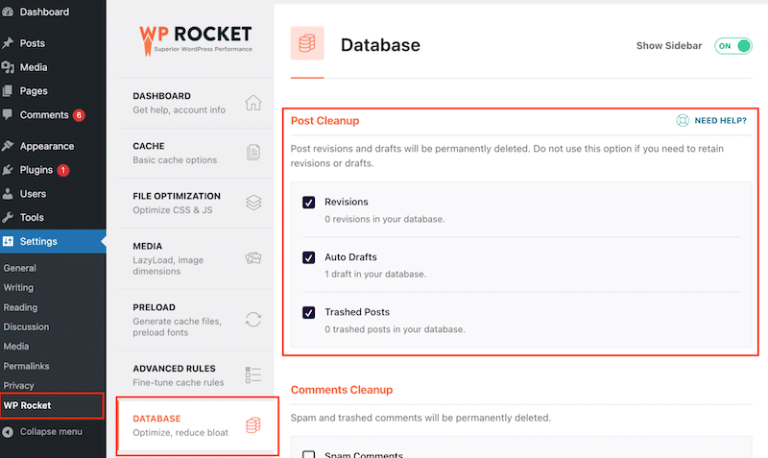Go to Permalinks settings
The height and width of the screenshot is (458, 768).
tap(25, 366)
